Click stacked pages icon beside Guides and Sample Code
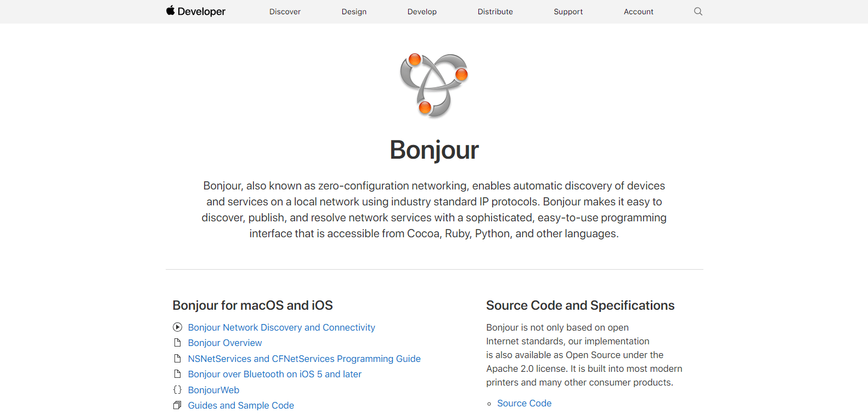The width and height of the screenshot is (868, 413). (177, 405)
